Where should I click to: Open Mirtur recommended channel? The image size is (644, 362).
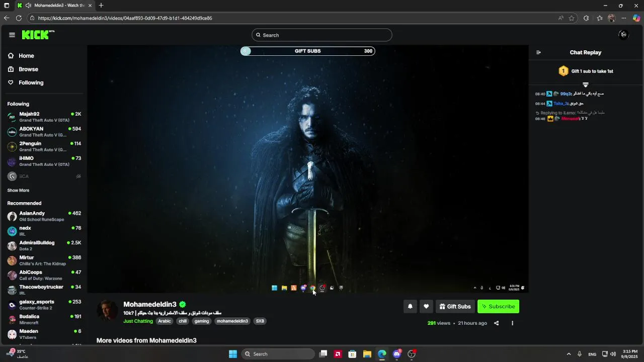(x=44, y=260)
